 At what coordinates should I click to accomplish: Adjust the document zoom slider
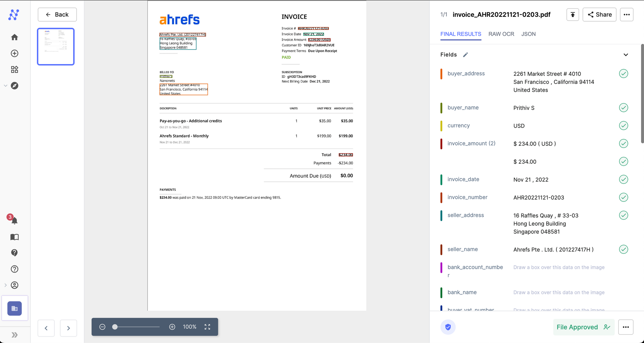click(115, 327)
